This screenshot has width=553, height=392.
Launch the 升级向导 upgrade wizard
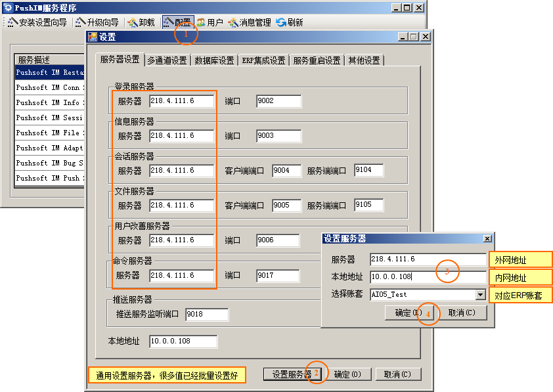pos(97,22)
